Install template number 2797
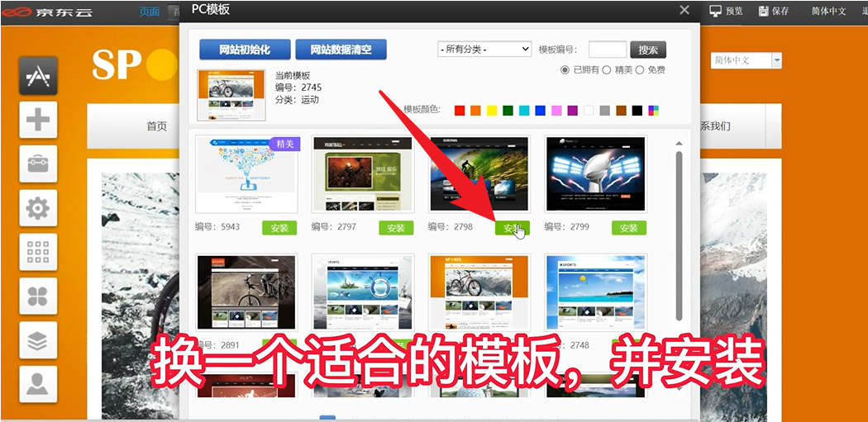 point(396,228)
